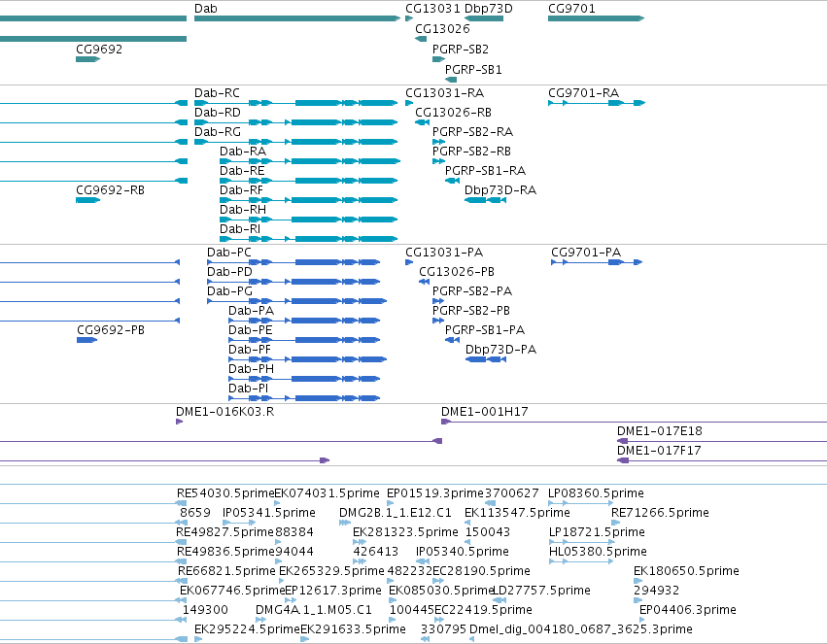827x644 pixels.
Task: Click the EP04406.3prime EST label
Action: point(688,610)
